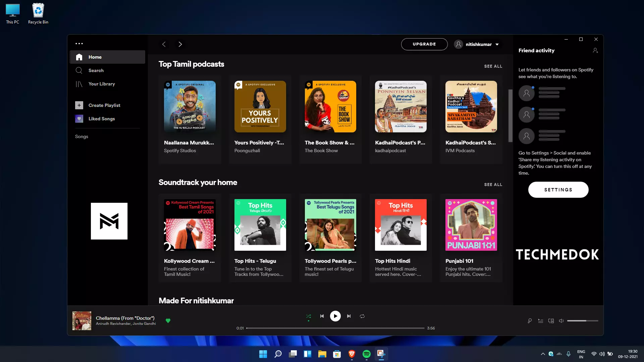The height and width of the screenshot is (362, 644).
Task: Open the three-dots app menu
Action: pos(79,44)
